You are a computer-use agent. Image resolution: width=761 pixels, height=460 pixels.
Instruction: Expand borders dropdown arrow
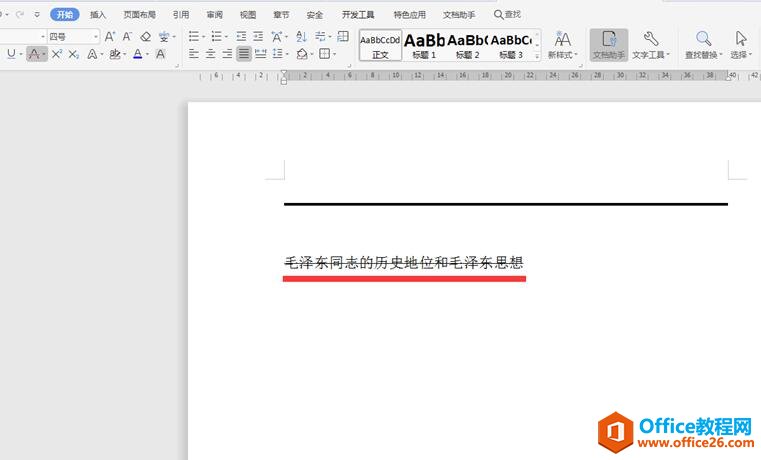pyautogui.click(x=334, y=54)
